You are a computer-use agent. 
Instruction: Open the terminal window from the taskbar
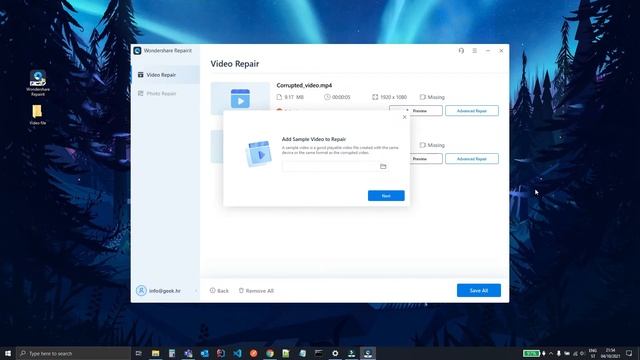tap(319, 353)
